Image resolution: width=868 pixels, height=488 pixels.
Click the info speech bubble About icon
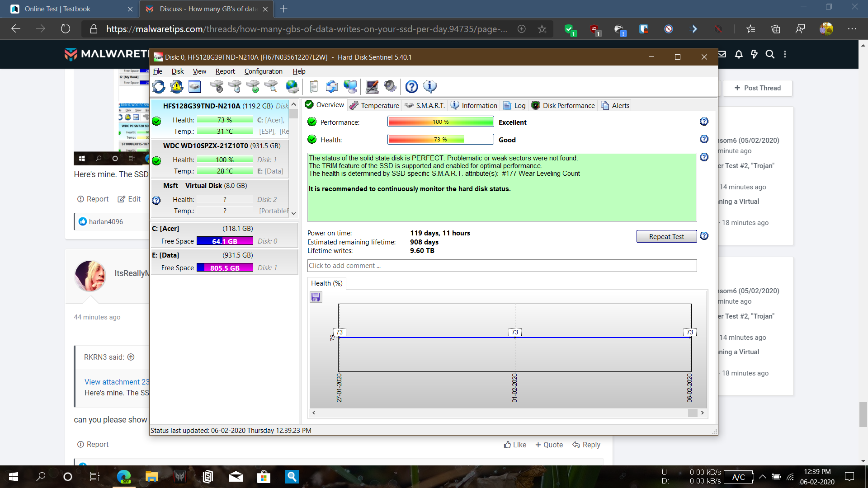tap(430, 86)
